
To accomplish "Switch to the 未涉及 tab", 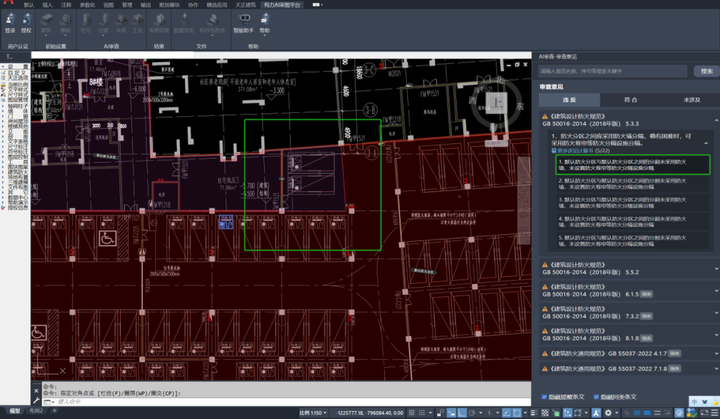I will click(691, 100).
